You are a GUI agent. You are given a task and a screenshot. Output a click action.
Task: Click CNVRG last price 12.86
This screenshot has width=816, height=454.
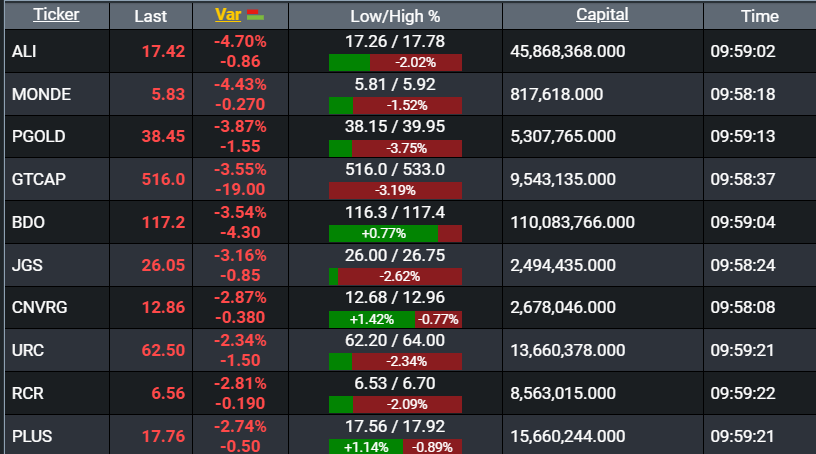pyautogui.click(x=163, y=307)
